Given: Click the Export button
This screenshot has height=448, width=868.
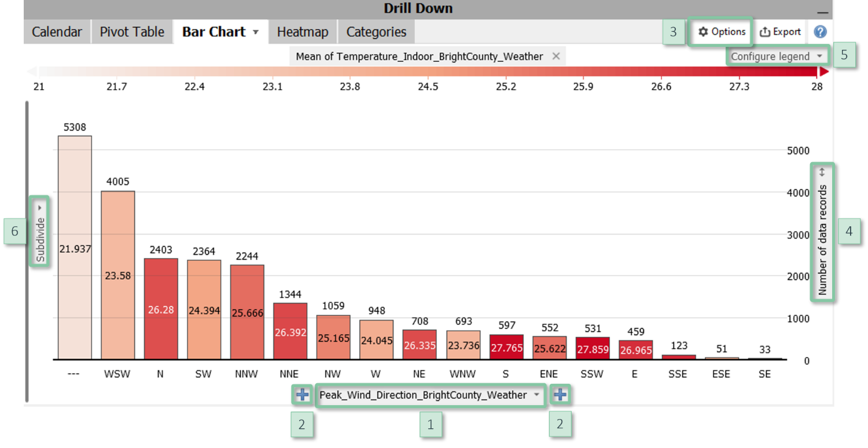Looking at the screenshot, I should (x=780, y=32).
